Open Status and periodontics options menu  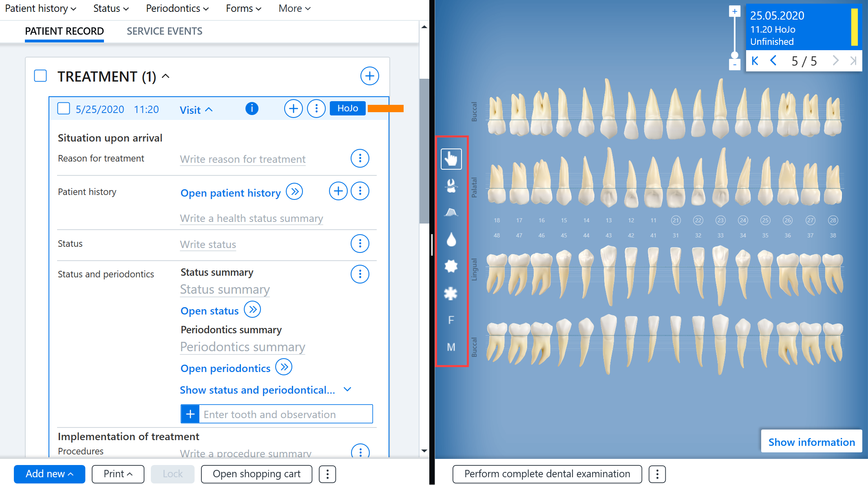(360, 274)
